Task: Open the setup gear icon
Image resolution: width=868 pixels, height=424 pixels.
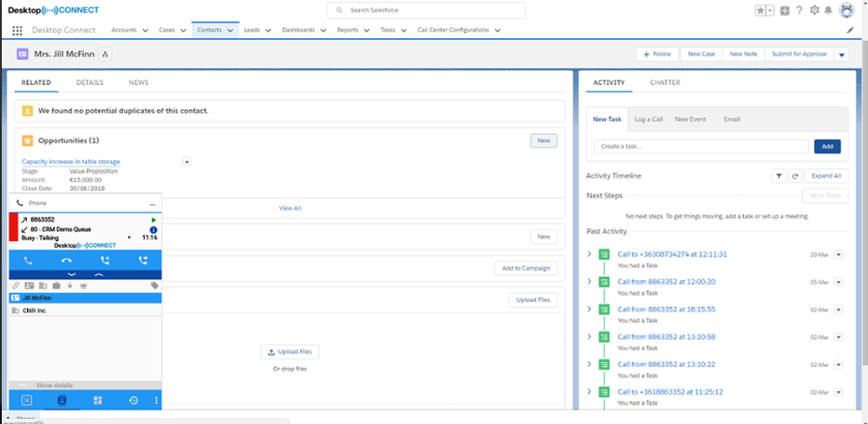Action: [x=814, y=10]
